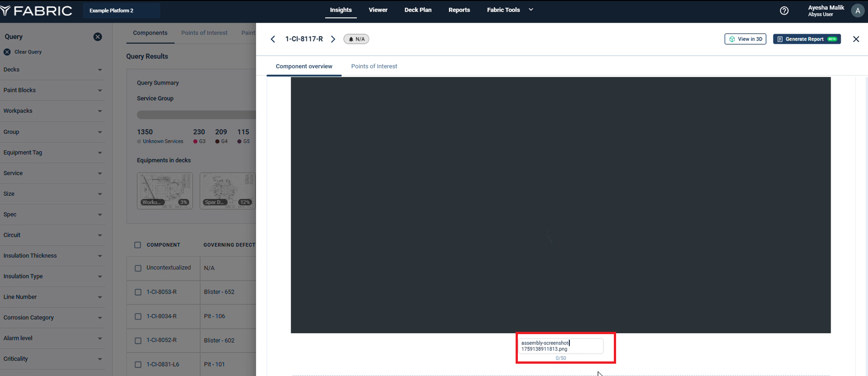Click the Ayesha Malik user name

826,7
